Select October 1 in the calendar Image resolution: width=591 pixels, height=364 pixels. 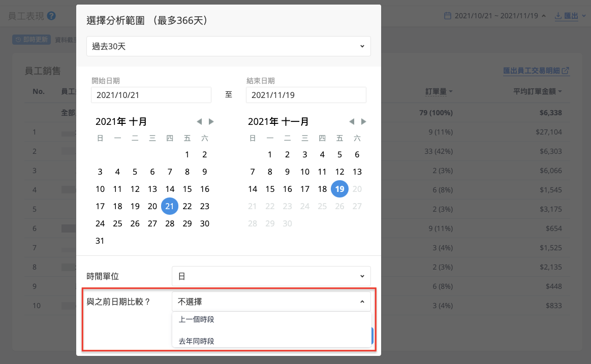(x=187, y=154)
